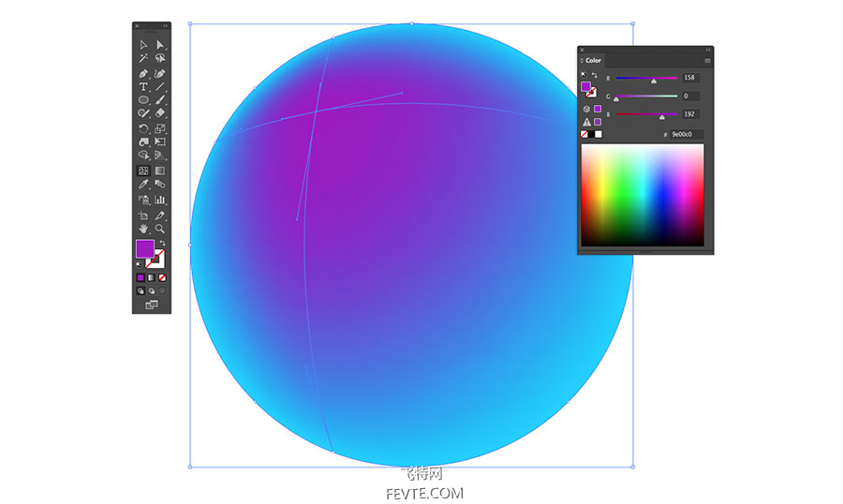The width and height of the screenshot is (843, 504).
Task: Pick the Shape Builder tool
Action: tap(143, 155)
